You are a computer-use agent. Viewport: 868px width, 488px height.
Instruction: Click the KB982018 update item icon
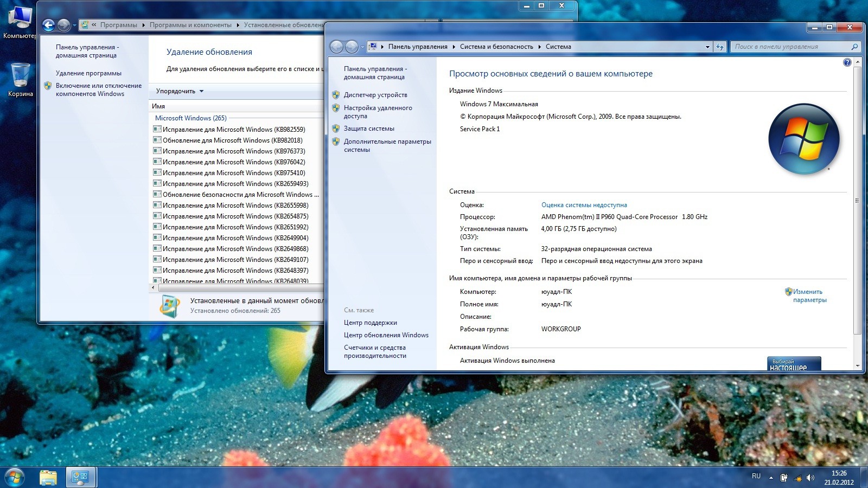157,140
